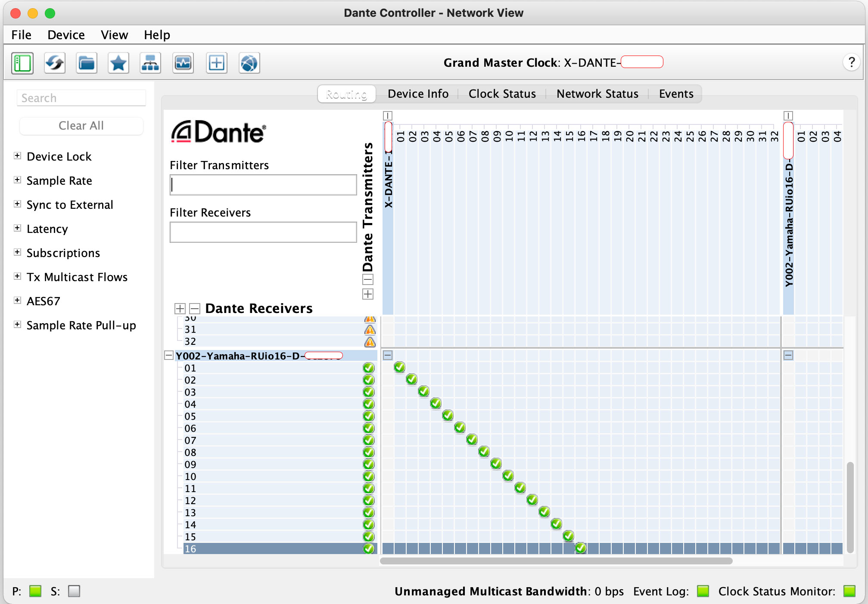Toggle subscription of receiver 10 to transmitter 10

click(x=508, y=476)
